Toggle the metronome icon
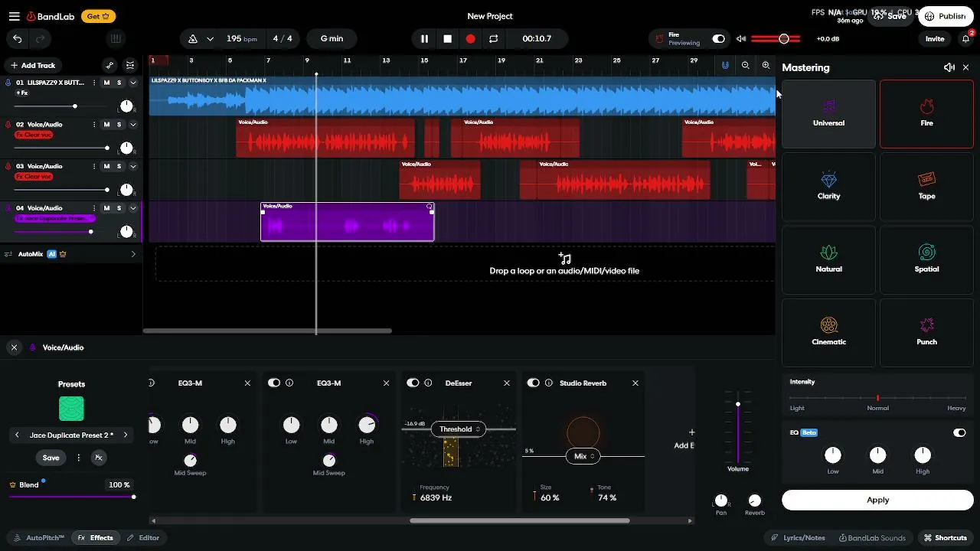The image size is (980, 551). [x=193, y=39]
